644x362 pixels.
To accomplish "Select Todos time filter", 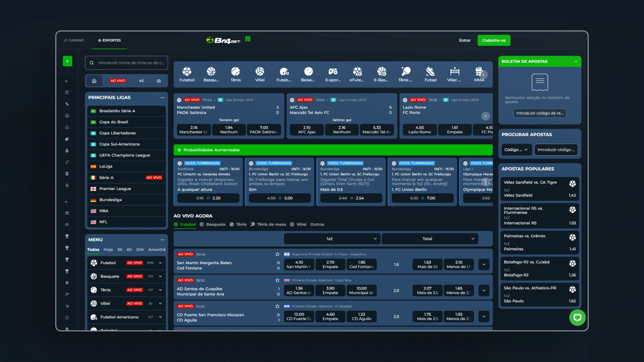I will (x=93, y=250).
